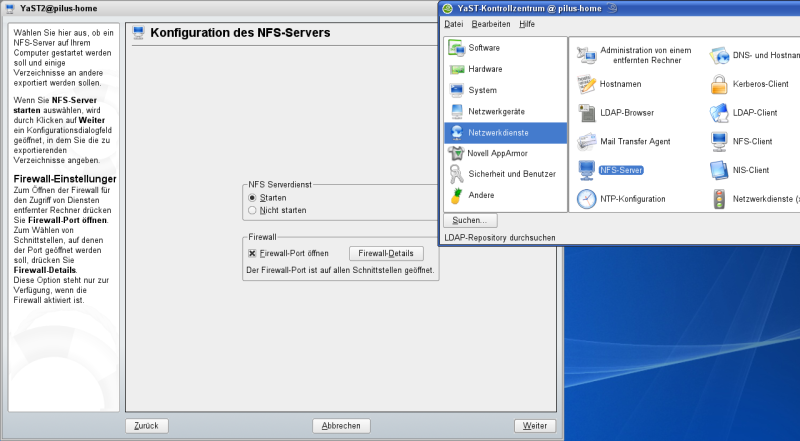
Task: Launch the Hostnamen module icon
Action: [587, 84]
